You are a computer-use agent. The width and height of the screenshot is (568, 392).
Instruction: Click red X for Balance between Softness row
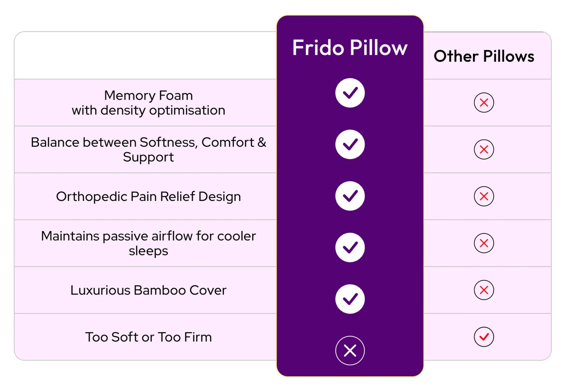[x=484, y=149]
